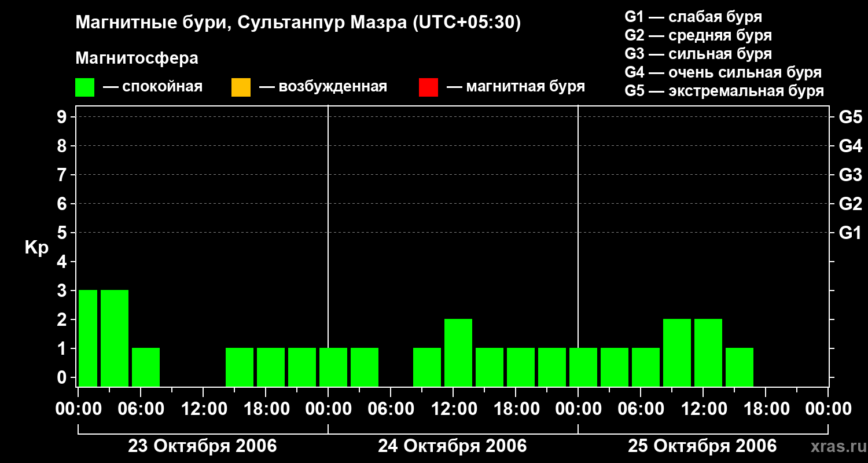Click the 'G3 — сильная буря' legend text
This screenshot has height=463, width=868.
pos(698,54)
